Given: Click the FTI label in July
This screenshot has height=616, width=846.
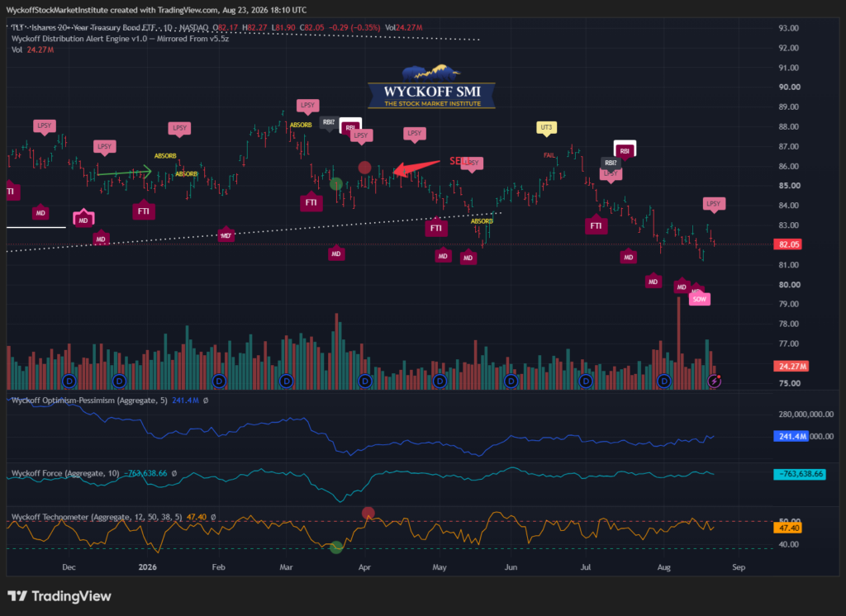Looking at the screenshot, I should (596, 225).
